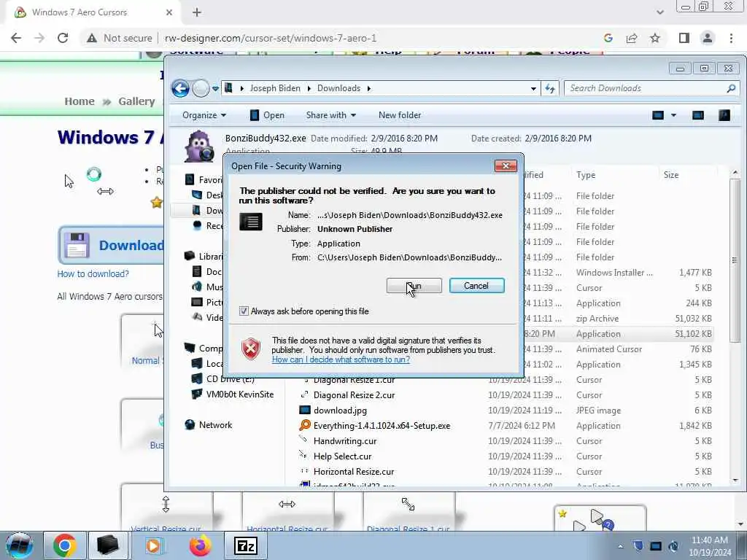
Task: Open the Organize menu
Action: pyautogui.click(x=204, y=115)
